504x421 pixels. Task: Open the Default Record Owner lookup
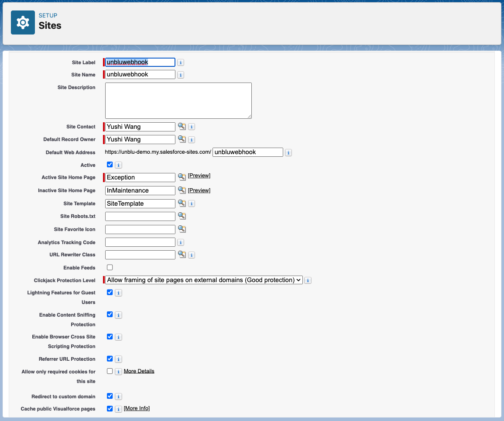pyautogui.click(x=182, y=139)
